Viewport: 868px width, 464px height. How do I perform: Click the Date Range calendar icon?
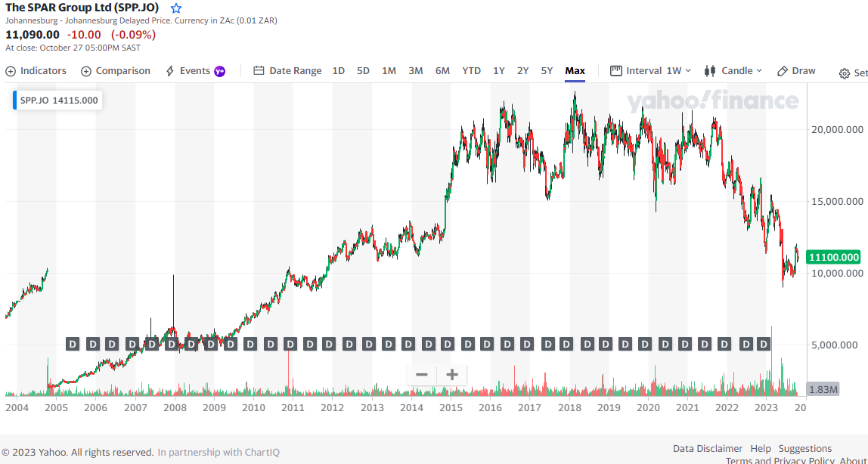[x=259, y=71]
